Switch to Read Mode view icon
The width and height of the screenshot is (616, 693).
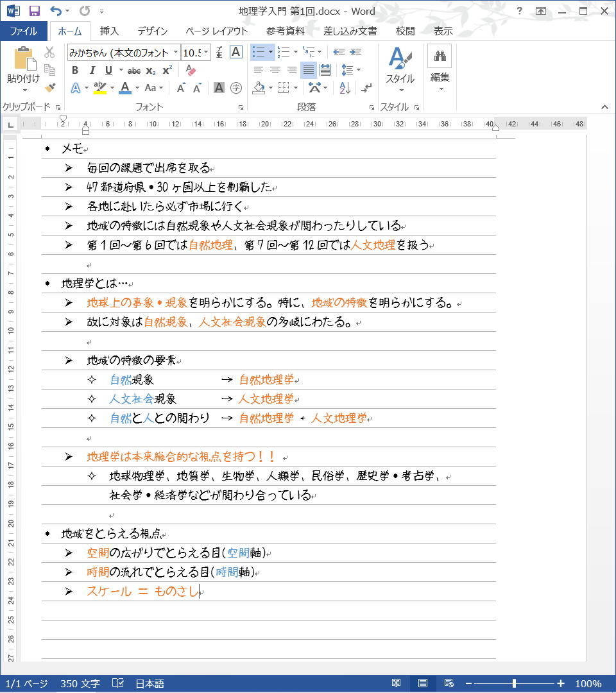pos(397,683)
